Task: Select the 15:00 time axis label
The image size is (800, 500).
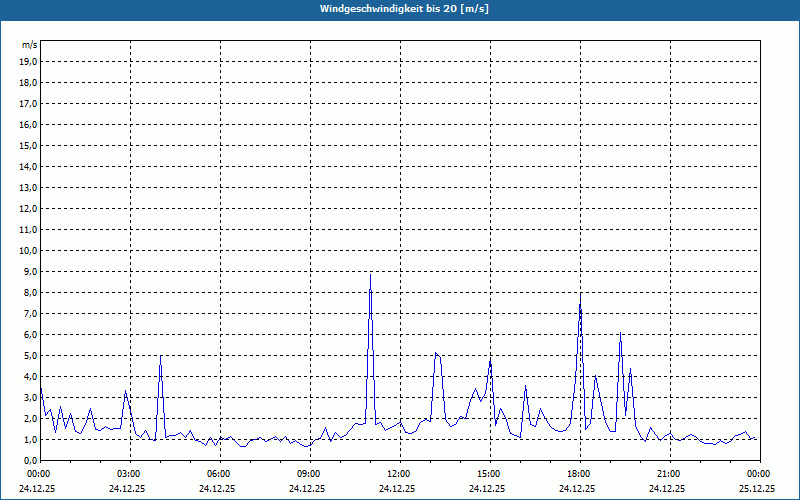Action: 488,474
